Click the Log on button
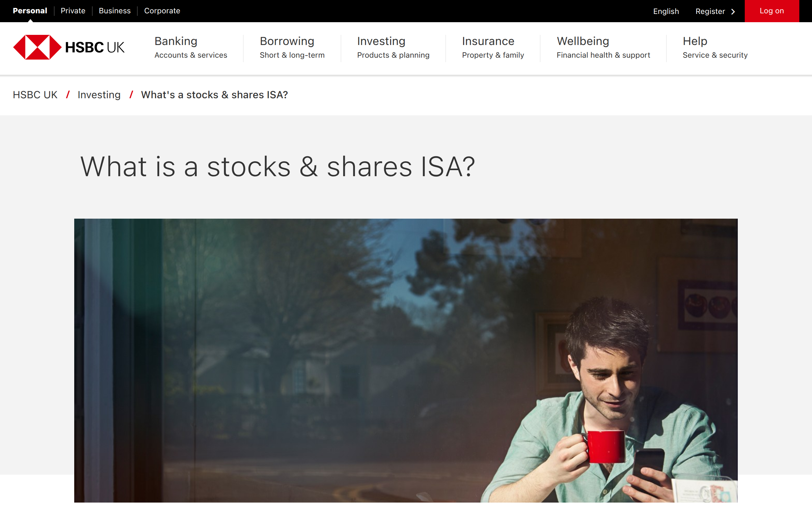Image resolution: width=812 pixels, height=507 pixels. [x=772, y=11]
